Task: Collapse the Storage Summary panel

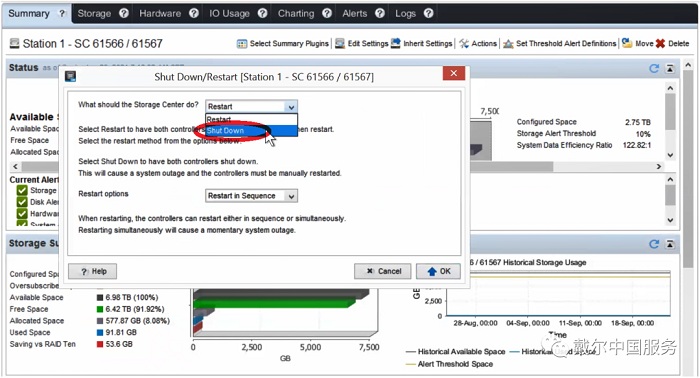Action: (x=670, y=244)
